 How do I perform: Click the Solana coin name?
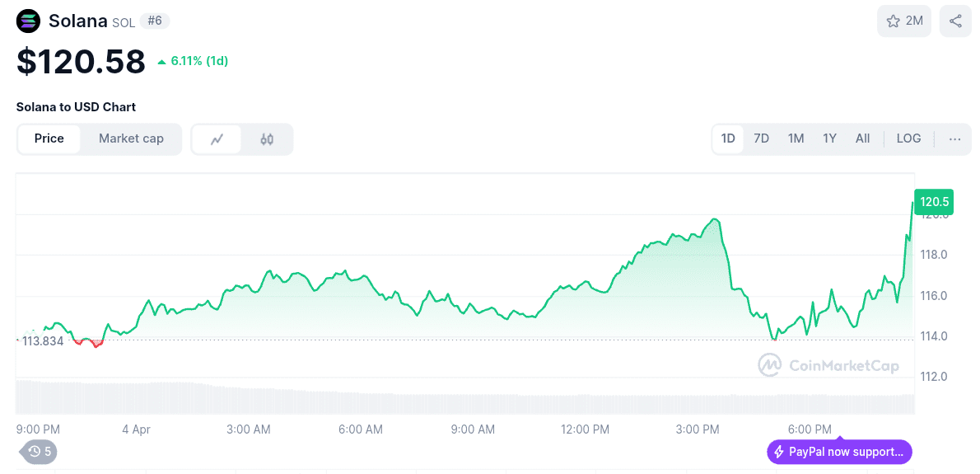point(78,21)
